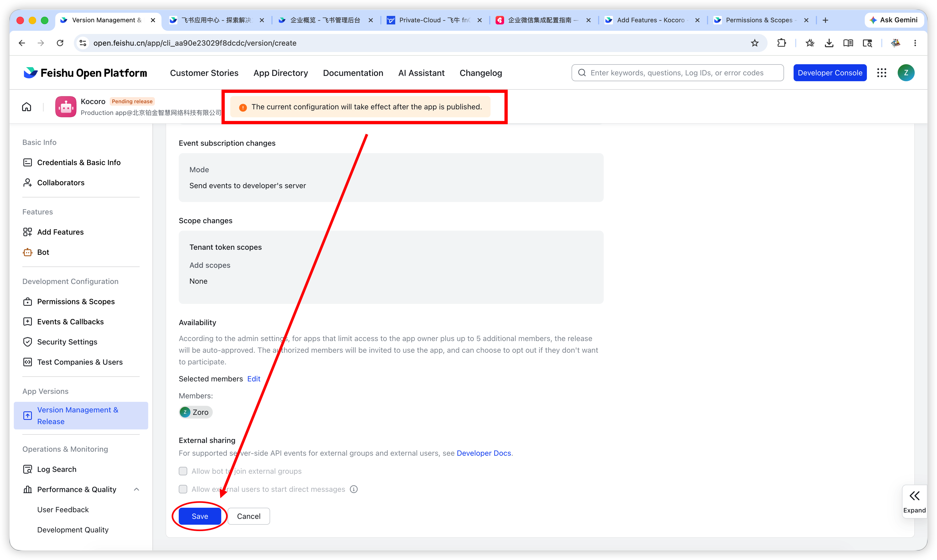Click the Zoro member chip
This screenshot has height=560, width=937.
pyautogui.click(x=195, y=412)
